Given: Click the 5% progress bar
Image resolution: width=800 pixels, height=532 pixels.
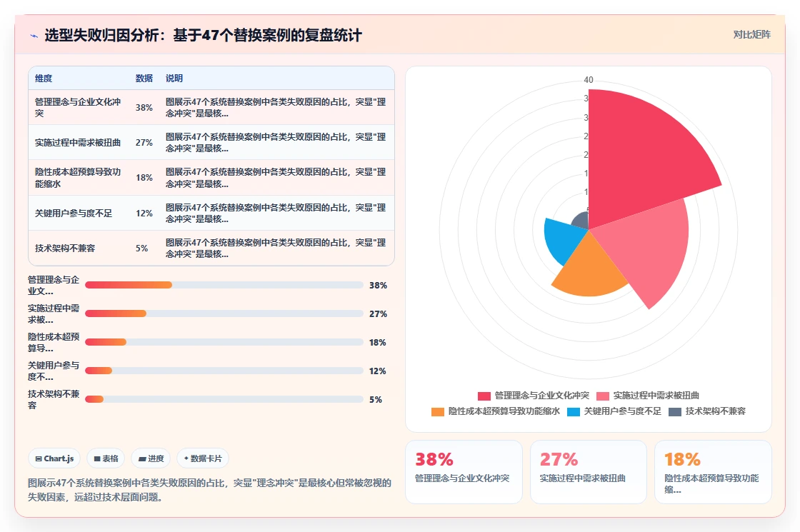Looking at the screenshot, I should pyautogui.click(x=224, y=399).
